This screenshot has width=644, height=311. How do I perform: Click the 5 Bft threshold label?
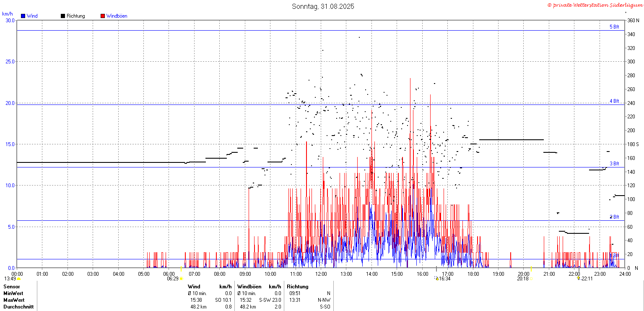[x=614, y=27]
